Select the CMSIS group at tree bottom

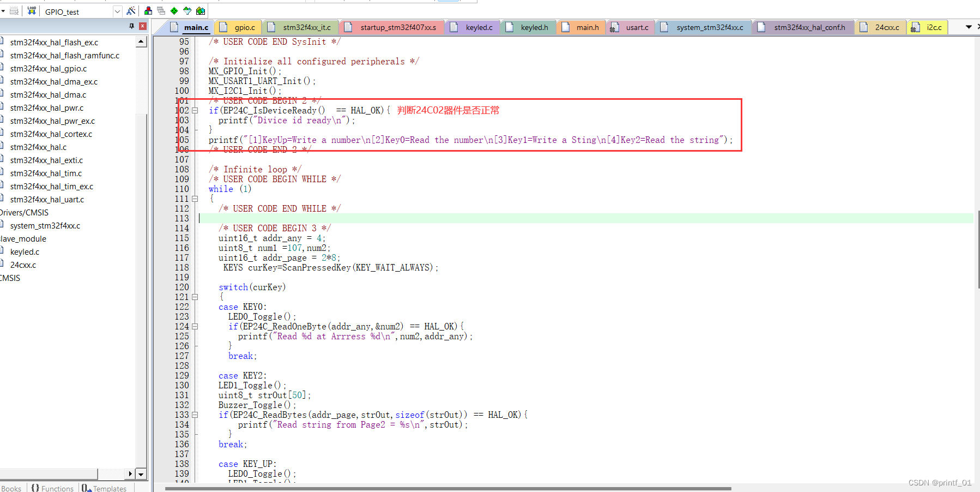tap(10, 278)
